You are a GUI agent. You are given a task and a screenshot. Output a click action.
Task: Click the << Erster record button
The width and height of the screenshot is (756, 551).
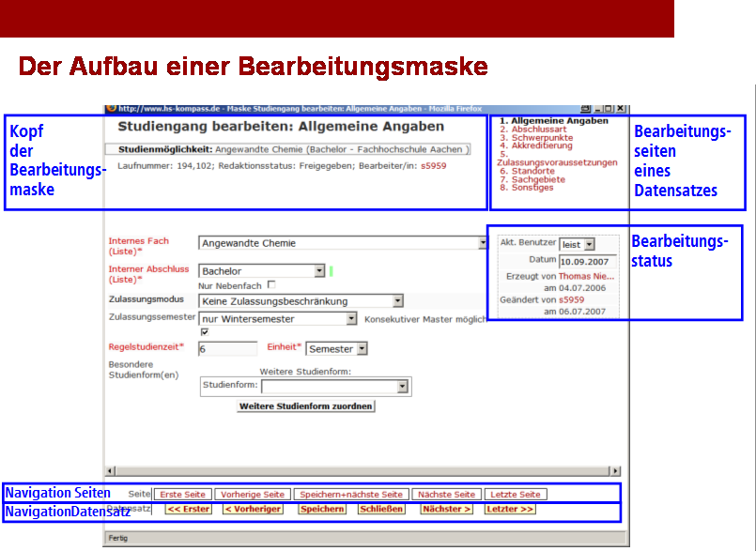(189, 509)
